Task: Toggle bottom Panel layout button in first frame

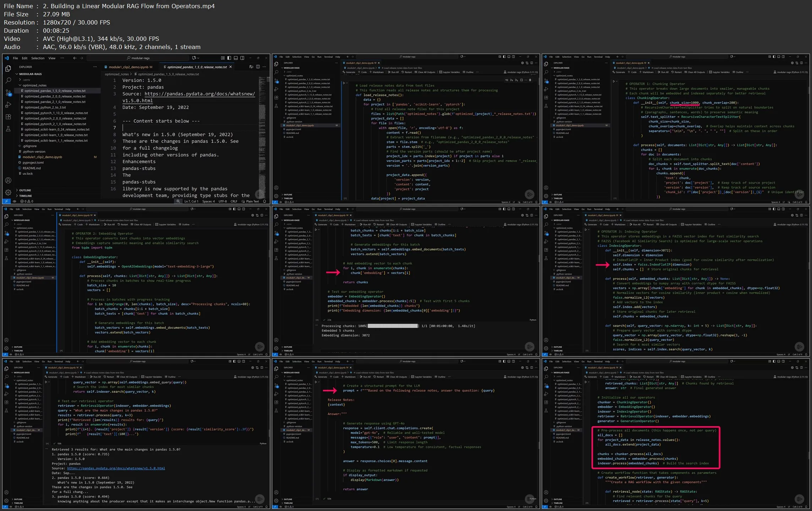Action: [235, 58]
